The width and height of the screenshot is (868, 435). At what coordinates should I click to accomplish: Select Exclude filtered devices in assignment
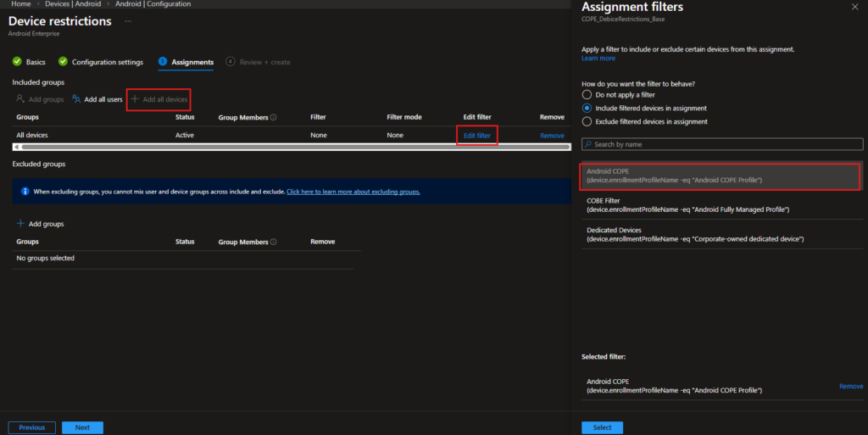click(x=587, y=122)
